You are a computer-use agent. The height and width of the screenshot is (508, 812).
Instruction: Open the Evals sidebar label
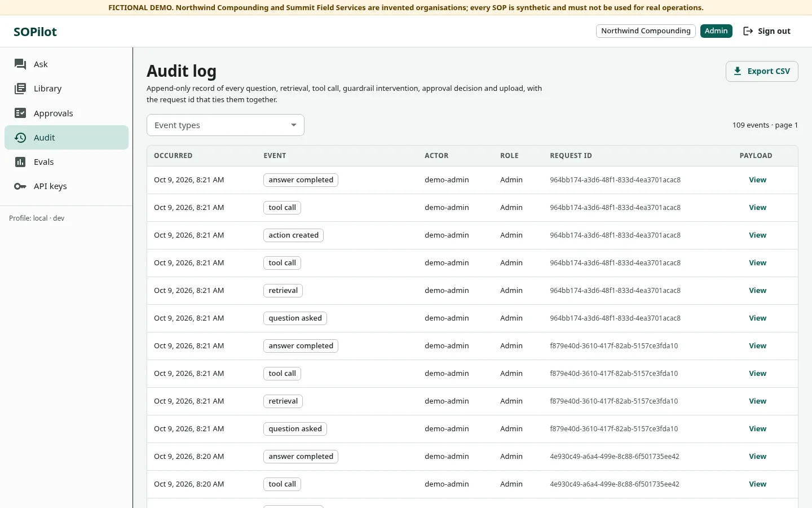[44, 162]
